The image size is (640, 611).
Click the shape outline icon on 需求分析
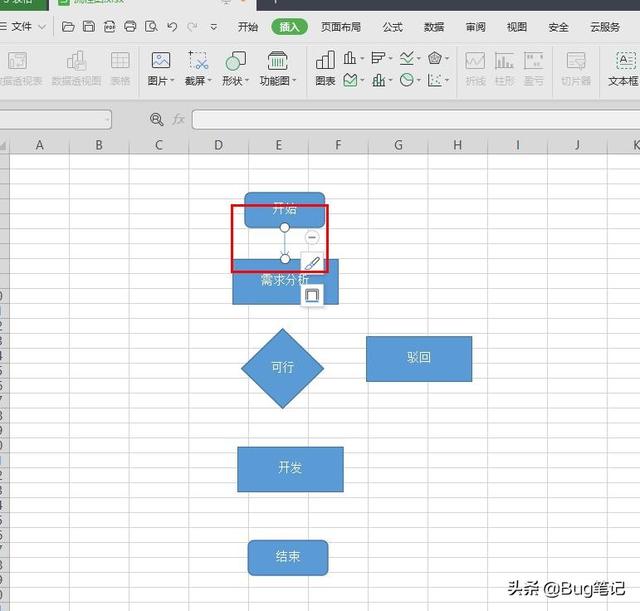pos(312,296)
